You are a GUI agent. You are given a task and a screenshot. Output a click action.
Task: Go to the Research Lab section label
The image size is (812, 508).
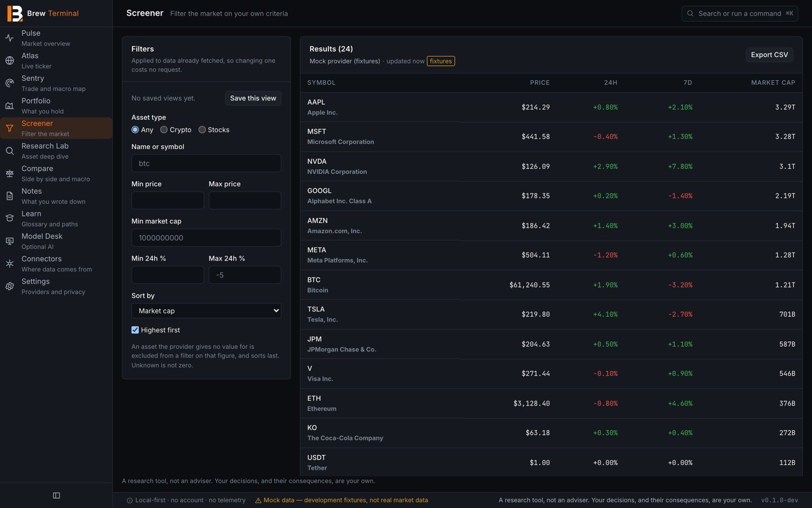(45, 146)
